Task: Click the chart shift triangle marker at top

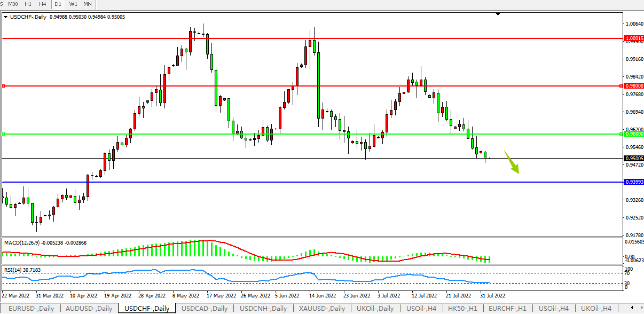Action: (498, 14)
